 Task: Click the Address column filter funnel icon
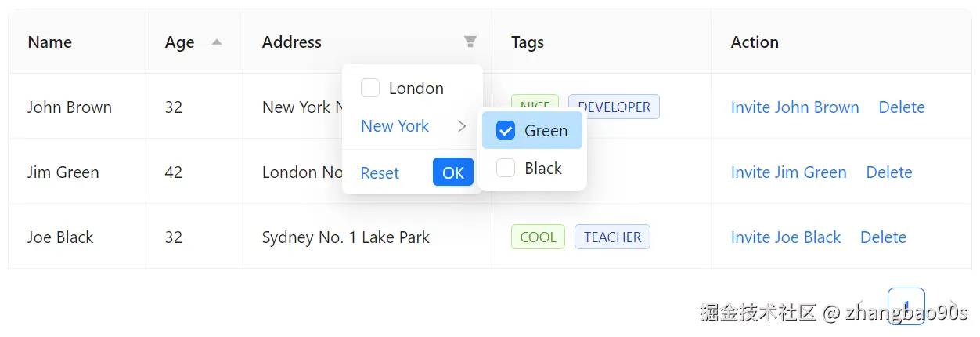click(x=470, y=42)
